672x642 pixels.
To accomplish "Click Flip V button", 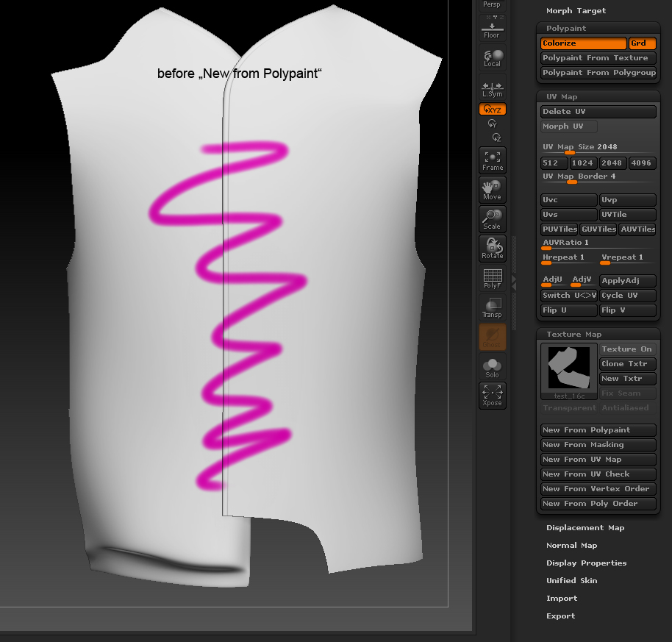I will coord(627,310).
